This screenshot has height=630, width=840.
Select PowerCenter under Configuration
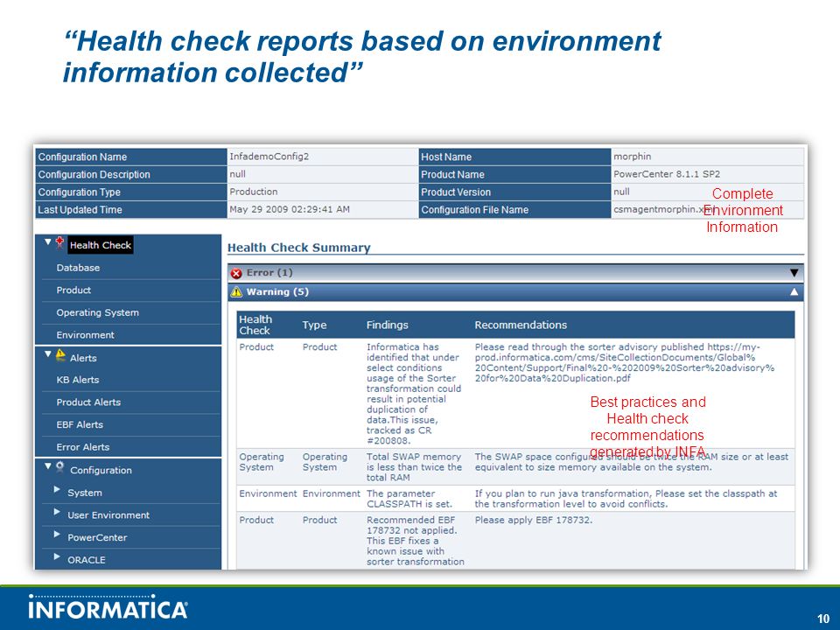97,538
